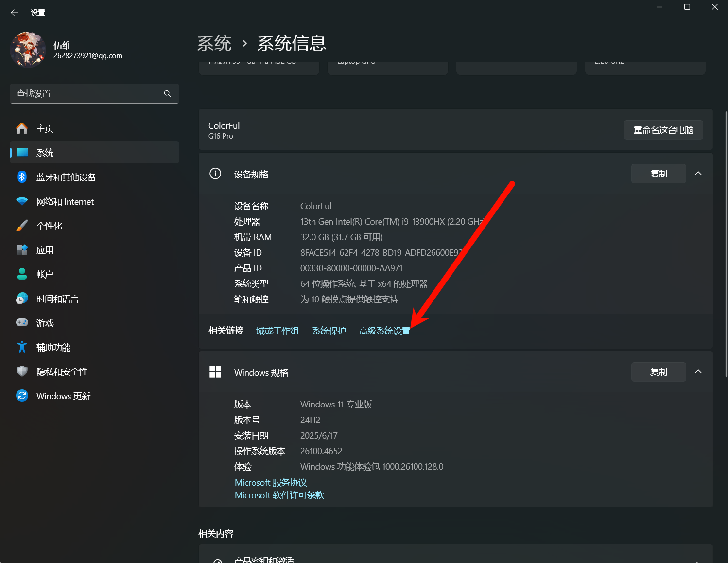Click the processor value 13th Gen Intel Core
Screen dimensions: 728x563
pos(392,222)
